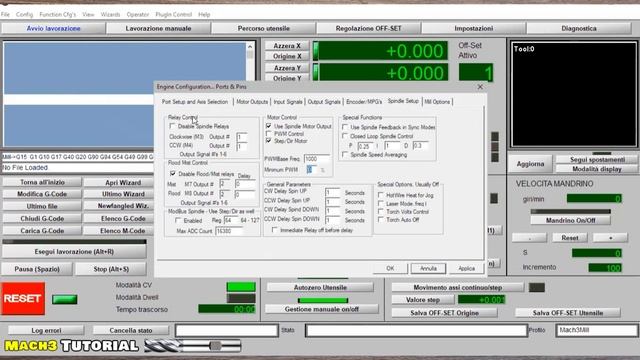Toggle Use Spindle Motor Output checkbox
Viewport: 640px width, 360px height.
tap(269, 126)
